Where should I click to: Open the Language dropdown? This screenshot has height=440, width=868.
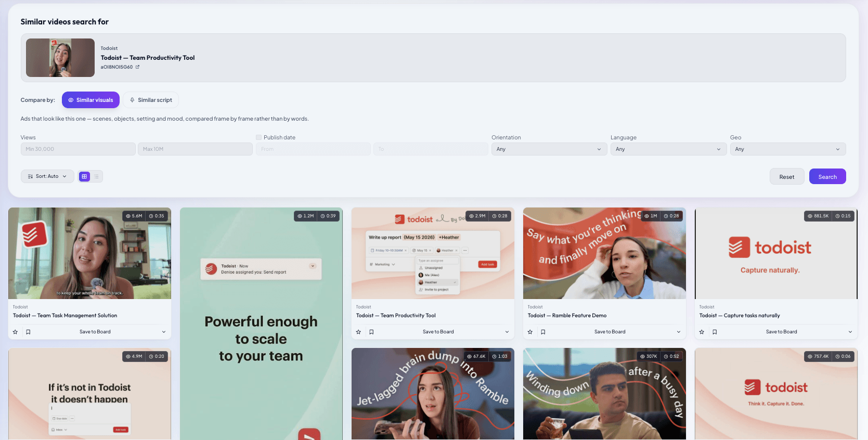pyautogui.click(x=668, y=149)
